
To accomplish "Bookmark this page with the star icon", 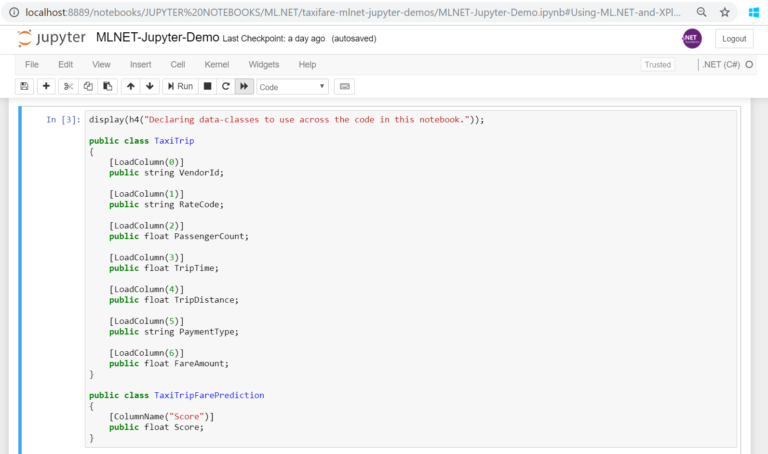I will (x=725, y=12).
